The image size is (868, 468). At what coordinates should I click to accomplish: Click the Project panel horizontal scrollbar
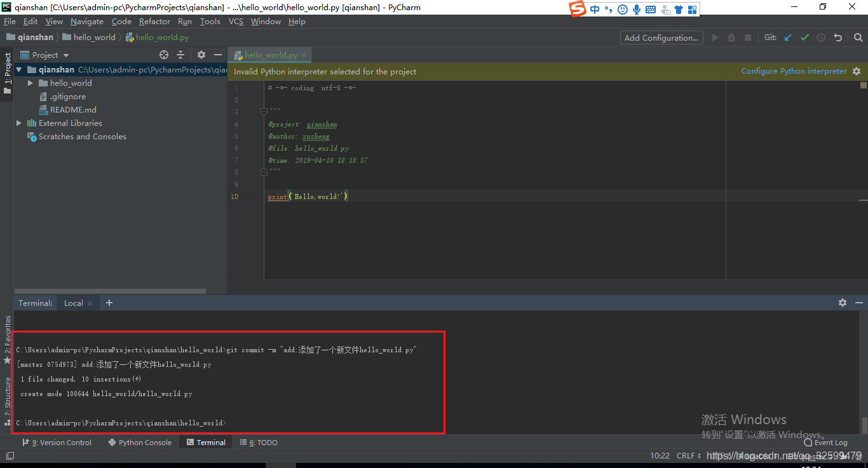click(109, 291)
